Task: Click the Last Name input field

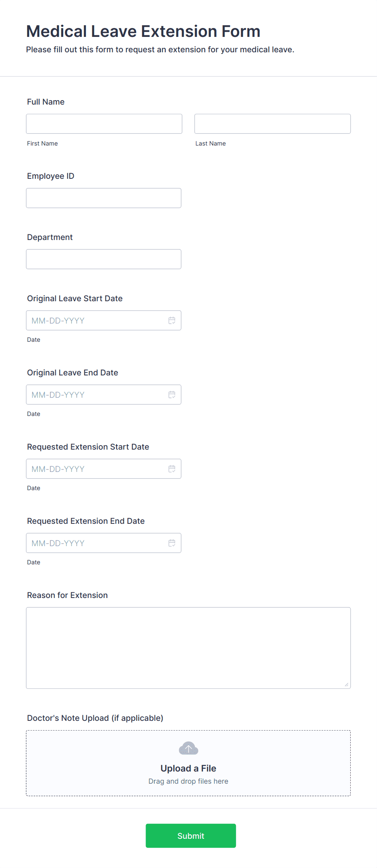Action: pyautogui.click(x=272, y=124)
